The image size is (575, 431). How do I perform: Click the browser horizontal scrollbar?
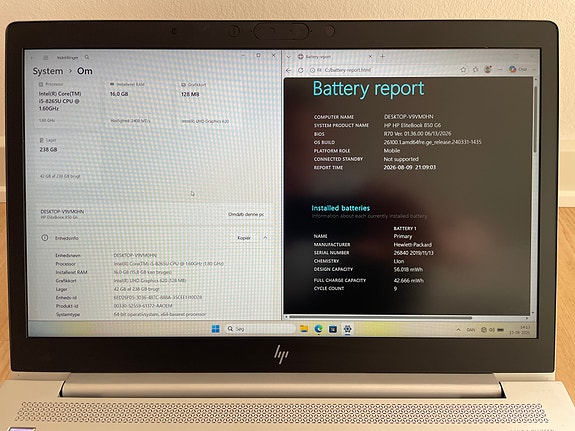click(x=380, y=317)
